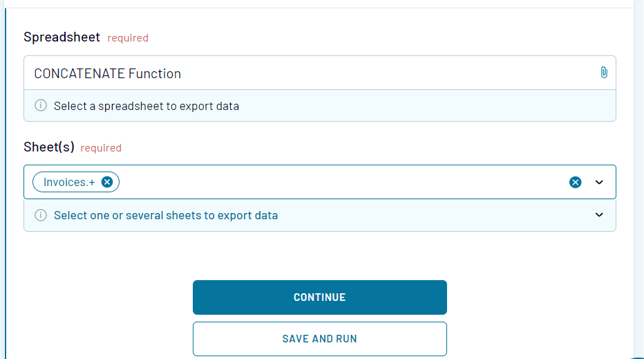
Task: Click info icon beside 'Select one or several sheets'
Action: click(x=41, y=215)
